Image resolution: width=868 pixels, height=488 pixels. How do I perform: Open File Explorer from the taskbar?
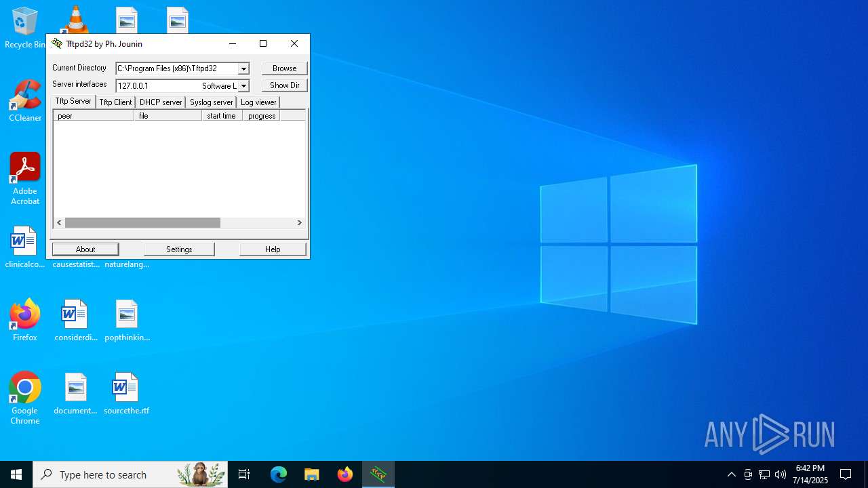[312, 474]
